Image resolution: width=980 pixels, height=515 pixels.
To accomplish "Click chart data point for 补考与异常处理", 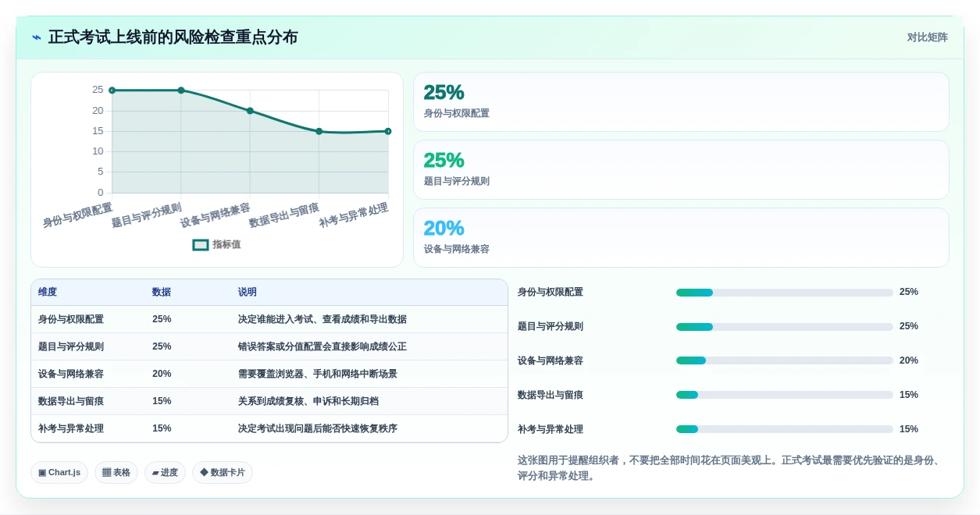I will click(x=388, y=131).
